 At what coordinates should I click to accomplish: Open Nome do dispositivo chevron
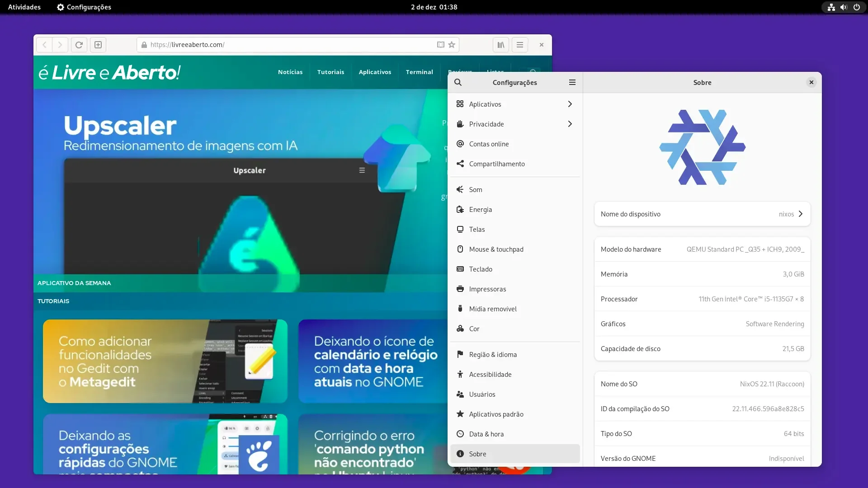801,214
